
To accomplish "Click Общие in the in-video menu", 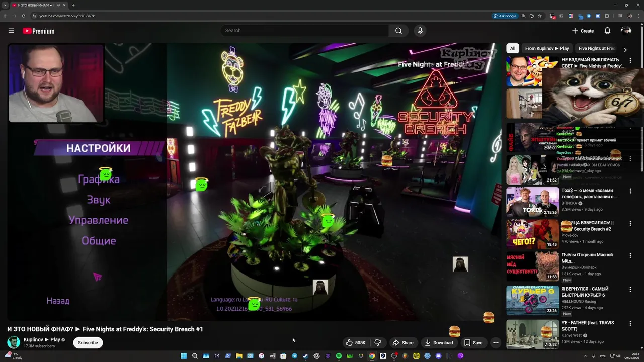I will tap(99, 241).
